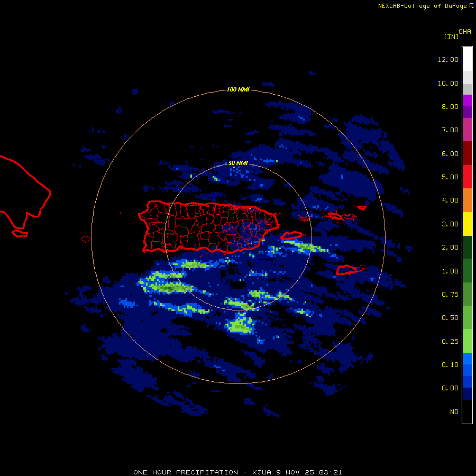Pick the pink legend swatch near 7.00
This screenshot has height=476, width=476.
tap(467, 130)
